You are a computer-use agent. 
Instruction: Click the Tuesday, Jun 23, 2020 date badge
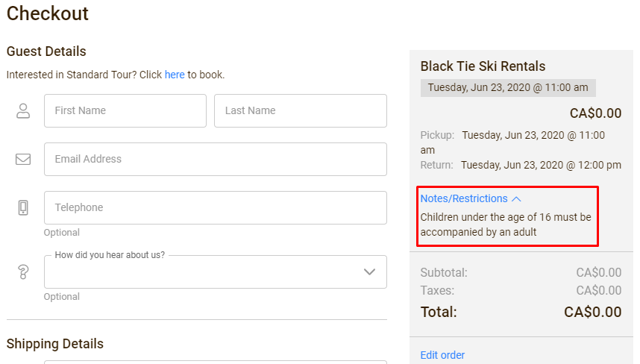[x=508, y=88]
